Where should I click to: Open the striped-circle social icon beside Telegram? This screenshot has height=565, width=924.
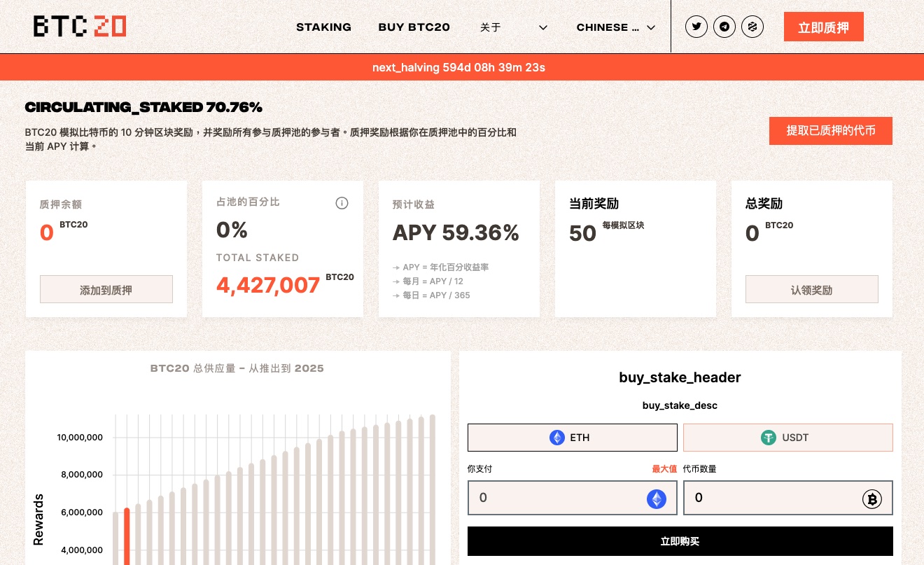click(x=752, y=27)
